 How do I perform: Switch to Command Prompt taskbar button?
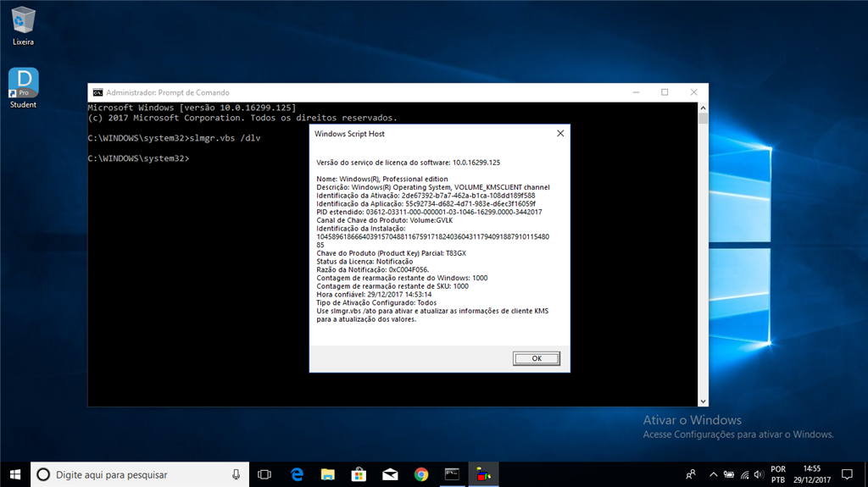453,474
